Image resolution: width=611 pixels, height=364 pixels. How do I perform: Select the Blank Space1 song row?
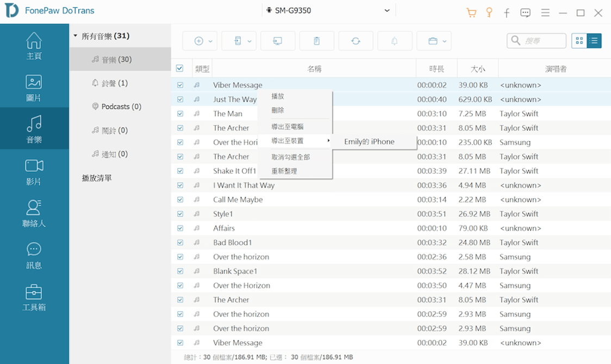[x=391, y=271]
